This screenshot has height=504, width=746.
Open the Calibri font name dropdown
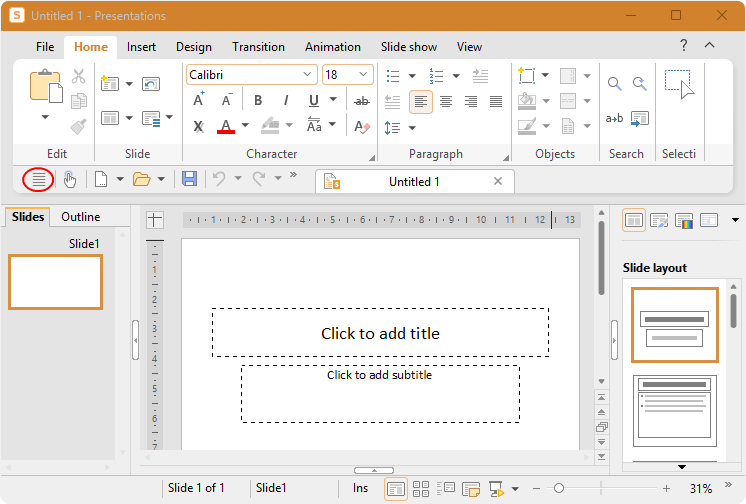click(x=307, y=74)
